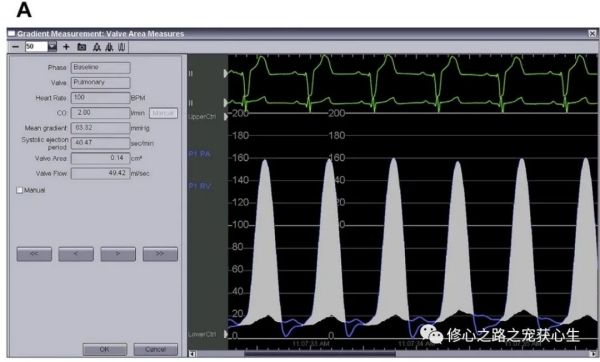Confirm with the OK button
This screenshot has height=362, width=600.
coord(104,349)
